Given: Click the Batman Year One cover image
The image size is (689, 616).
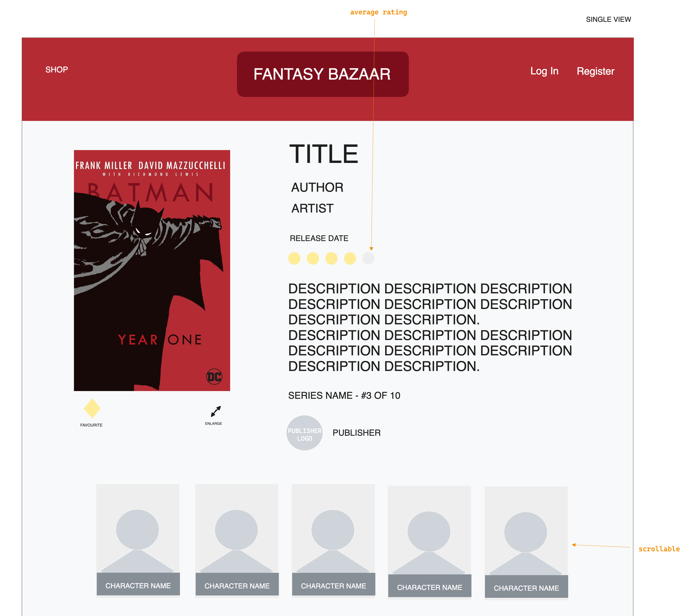Looking at the screenshot, I should pos(152,271).
